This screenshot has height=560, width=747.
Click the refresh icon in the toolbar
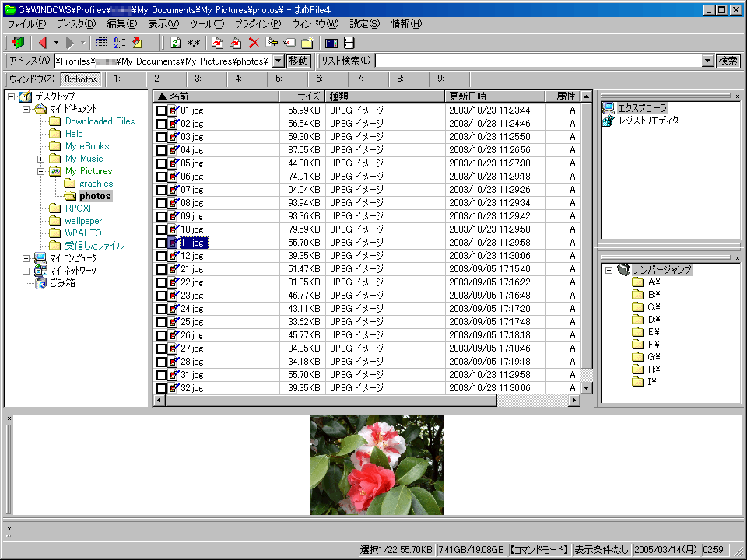click(x=175, y=43)
